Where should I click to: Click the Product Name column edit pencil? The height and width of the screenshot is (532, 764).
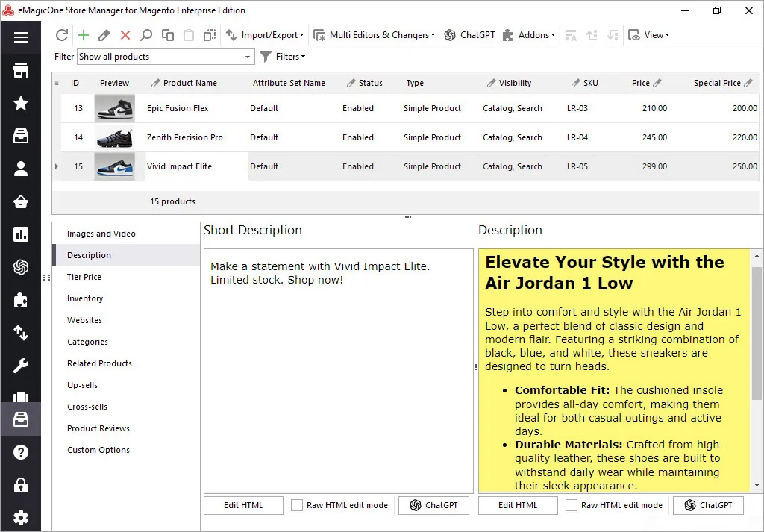point(155,83)
